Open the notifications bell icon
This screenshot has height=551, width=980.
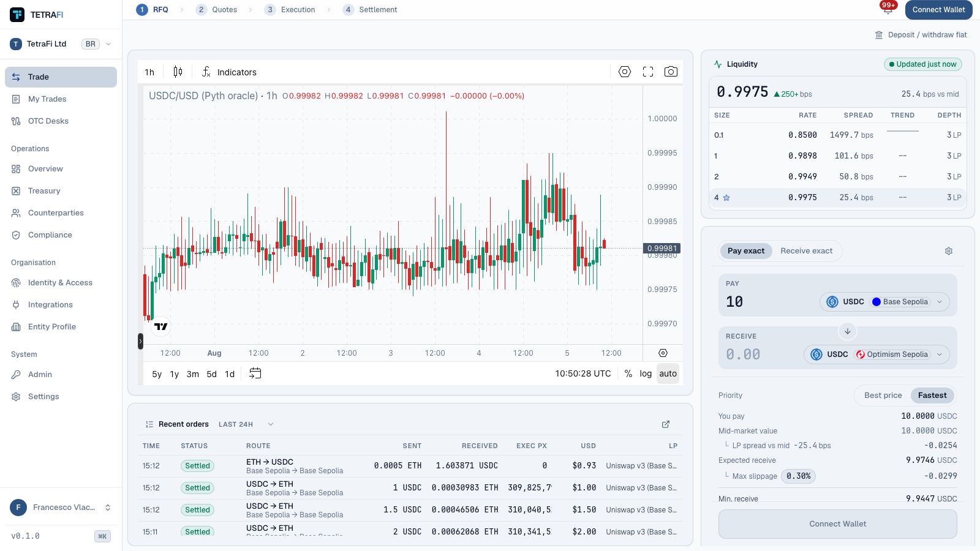[888, 10]
